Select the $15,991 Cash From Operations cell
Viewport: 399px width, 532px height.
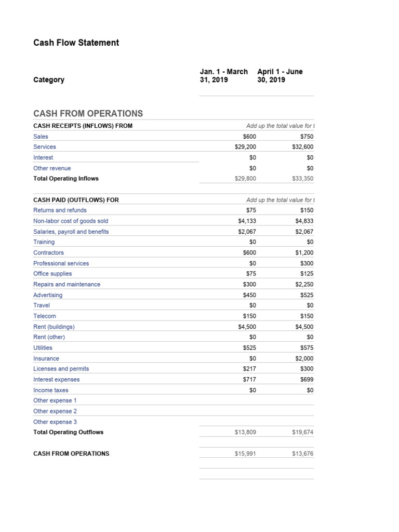pos(245,454)
